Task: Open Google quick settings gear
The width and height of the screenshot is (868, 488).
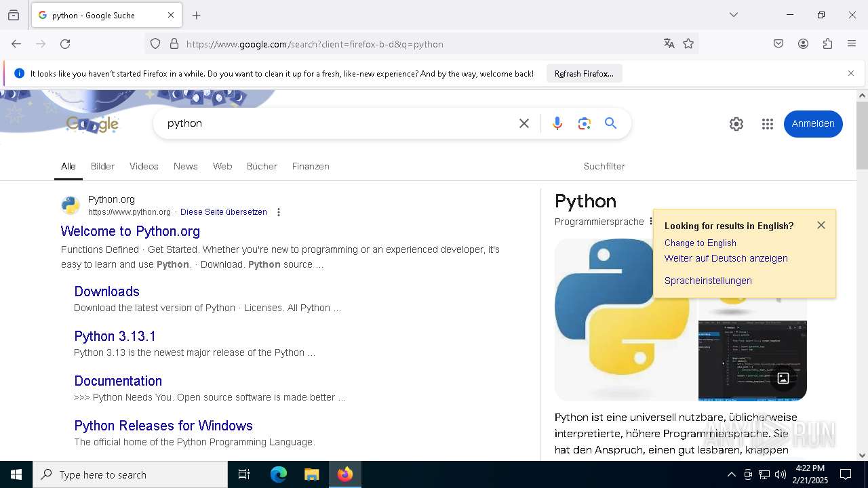Action: pyautogui.click(x=736, y=124)
